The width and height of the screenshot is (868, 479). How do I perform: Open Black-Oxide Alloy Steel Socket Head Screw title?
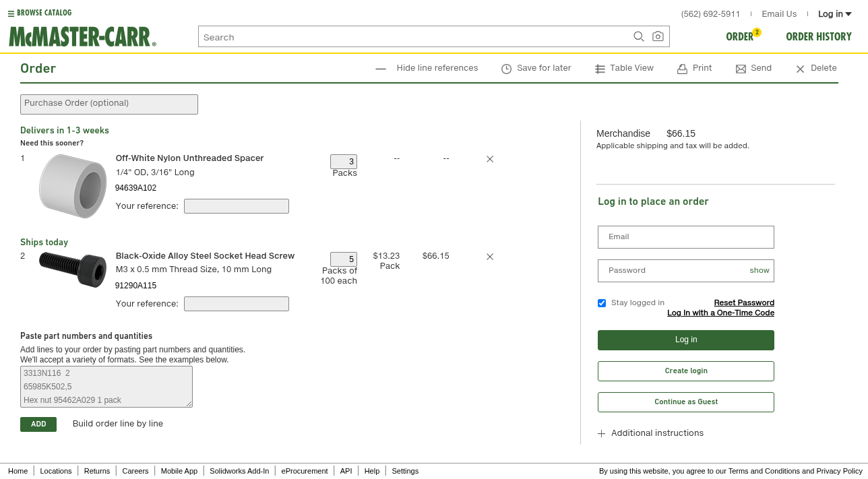(x=205, y=256)
